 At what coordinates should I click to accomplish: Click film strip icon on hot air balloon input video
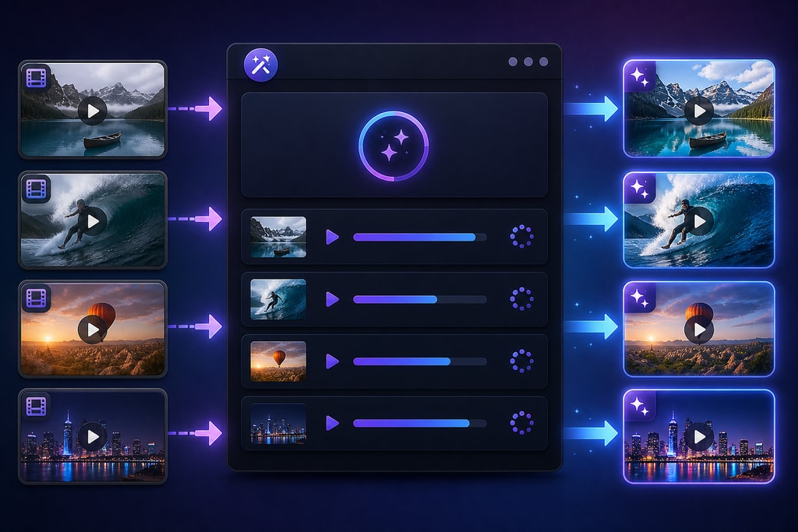point(37,298)
